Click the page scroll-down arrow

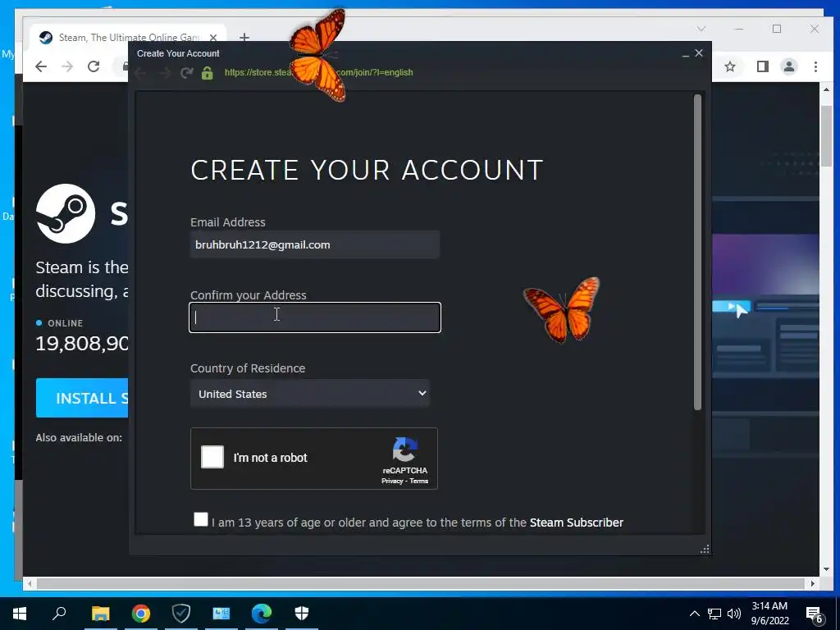826,569
